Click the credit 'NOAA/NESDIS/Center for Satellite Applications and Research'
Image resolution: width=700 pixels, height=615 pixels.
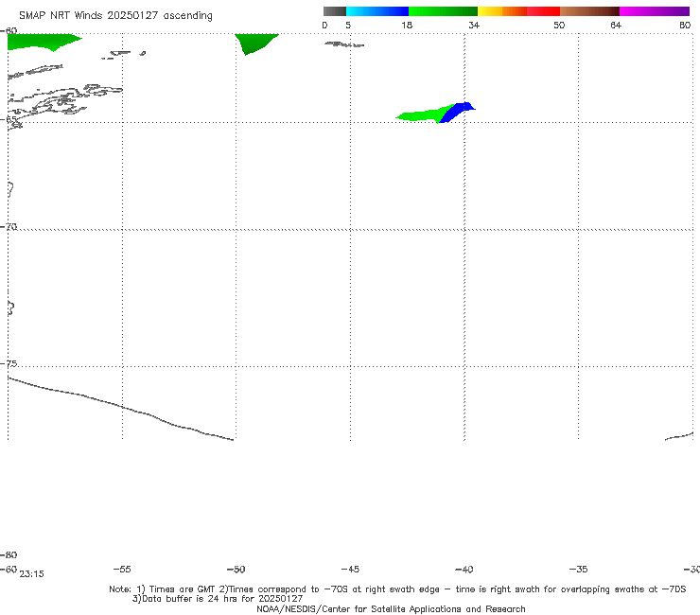pyautogui.click(x=391, y=608)
